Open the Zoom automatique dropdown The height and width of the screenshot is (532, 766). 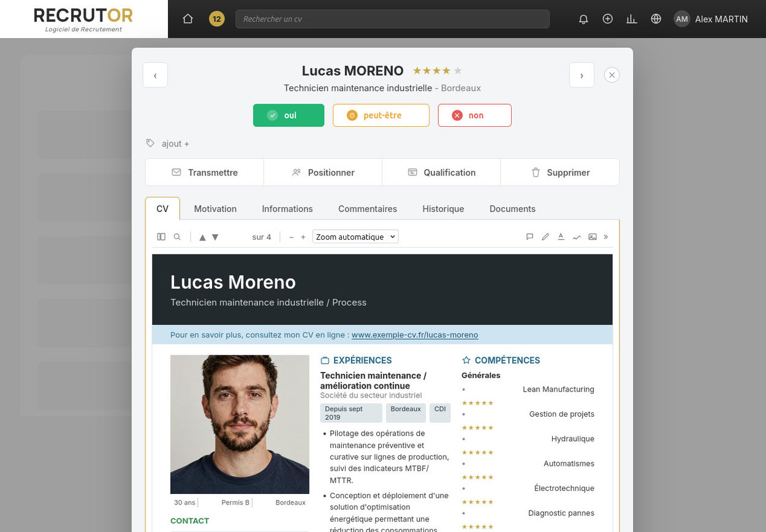point(355,237)
